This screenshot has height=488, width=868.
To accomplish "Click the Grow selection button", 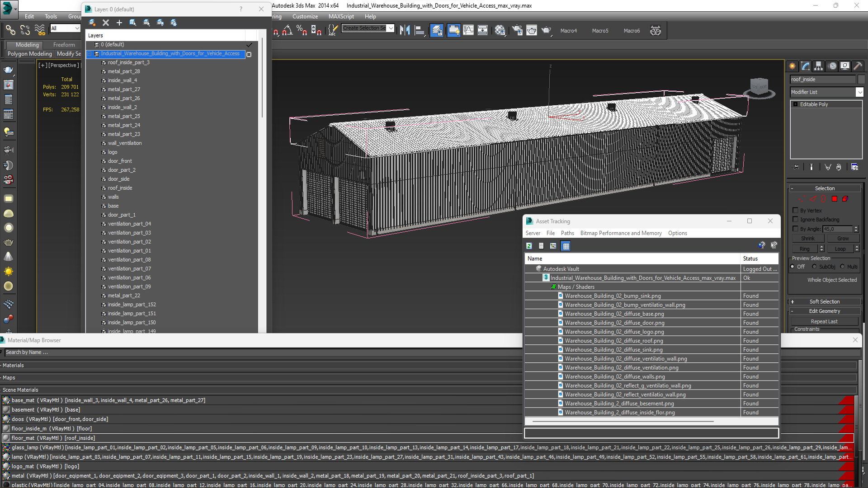I will coord(843,239).
